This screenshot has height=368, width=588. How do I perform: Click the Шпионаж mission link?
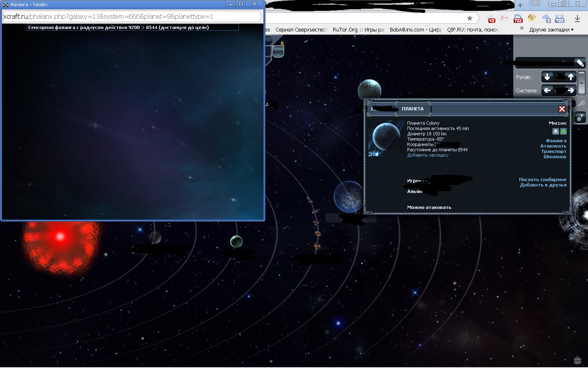click(555, 157)
